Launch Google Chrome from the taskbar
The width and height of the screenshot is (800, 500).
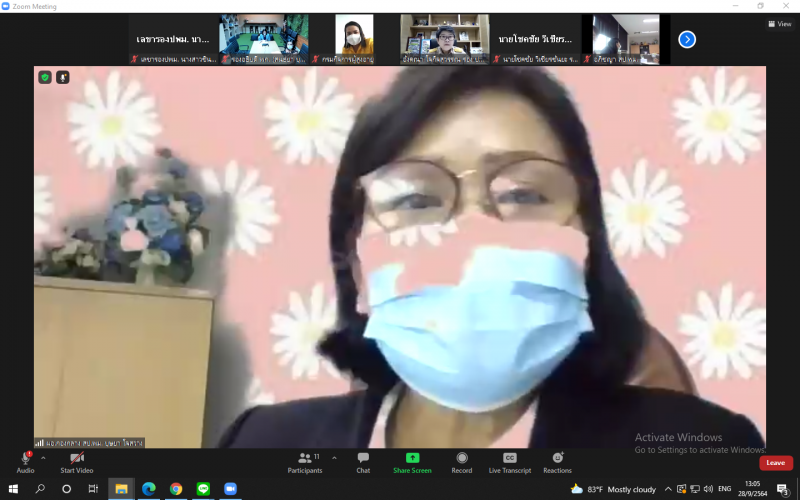click(x=176, y=489)
